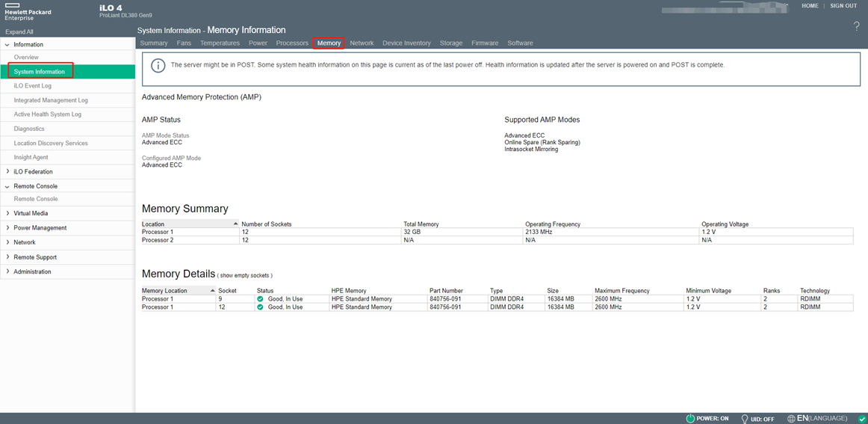Click the Hewlett Packard Enterprise logo
The width and height of the screenshot is (868, 424).
pos(28,13)
